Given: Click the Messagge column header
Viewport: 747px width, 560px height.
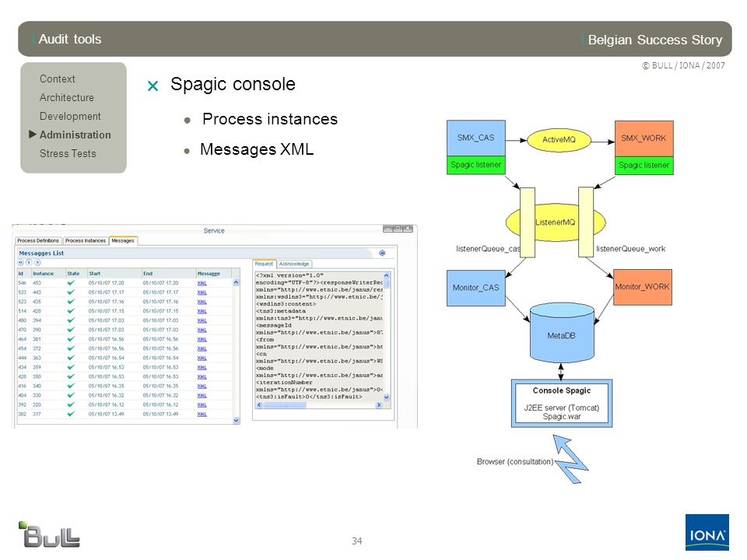Looking at the screenshot, I should 214,273.
